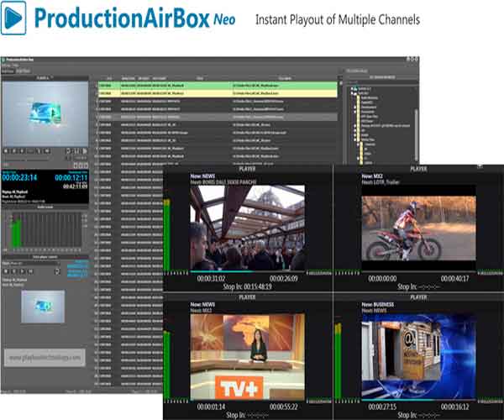Click the TV+ news anchor video
Viewport: 504px width, 420px height.
248,356
